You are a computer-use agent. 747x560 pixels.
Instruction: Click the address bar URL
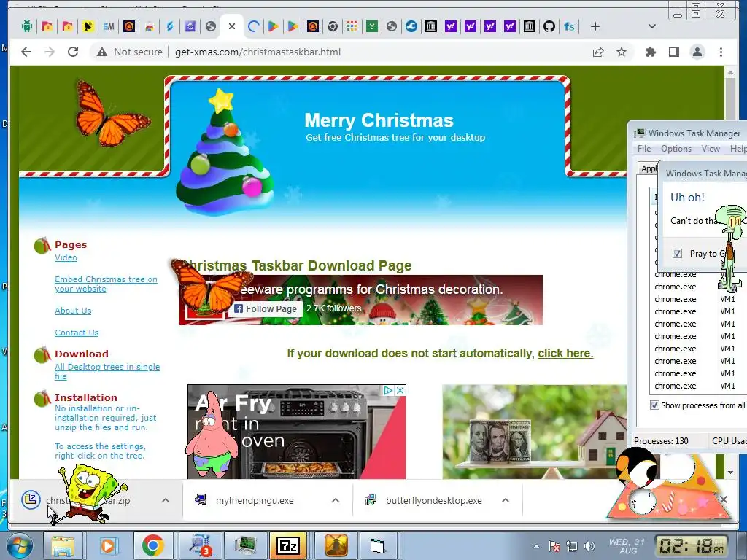click(258, 52)
